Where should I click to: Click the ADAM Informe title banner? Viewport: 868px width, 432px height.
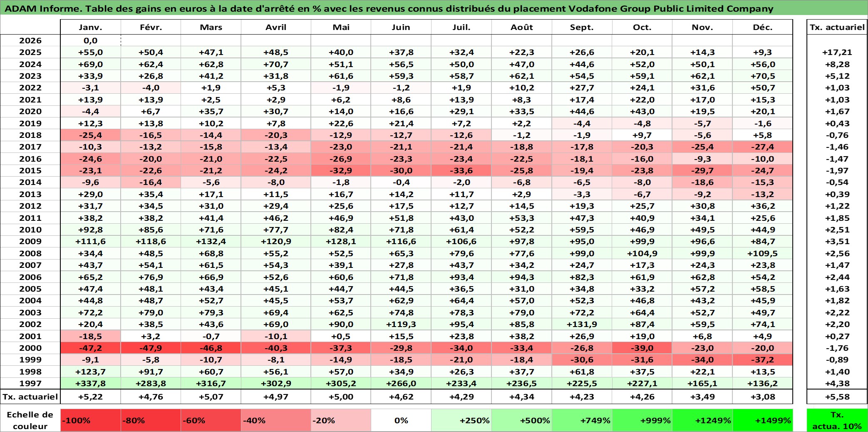point(434,8)
